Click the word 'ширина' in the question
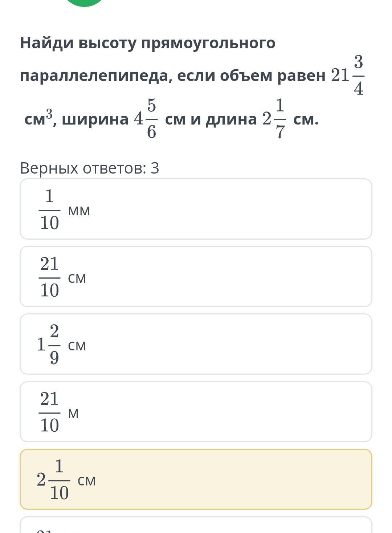Screen dimensions: 392x533 click(x=95, y=119)
